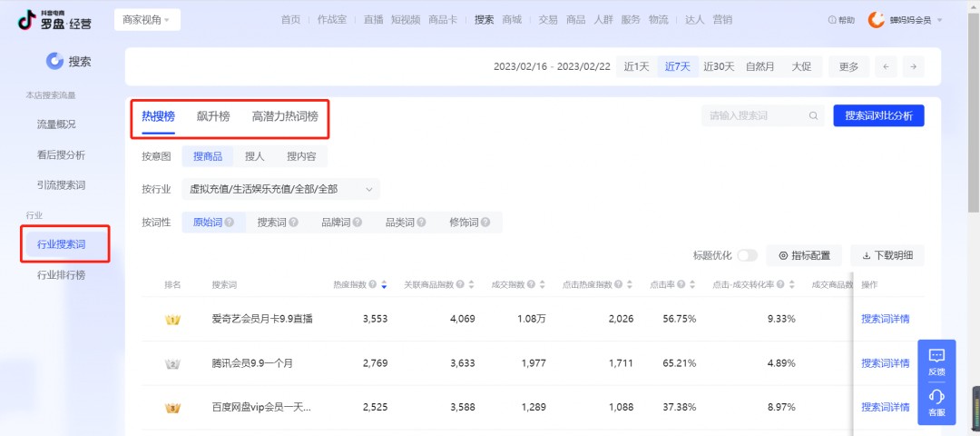Switch to the 高潜力热词榜 tab
Viewport: 980px width, 436px height.
(x=285, y=115)
